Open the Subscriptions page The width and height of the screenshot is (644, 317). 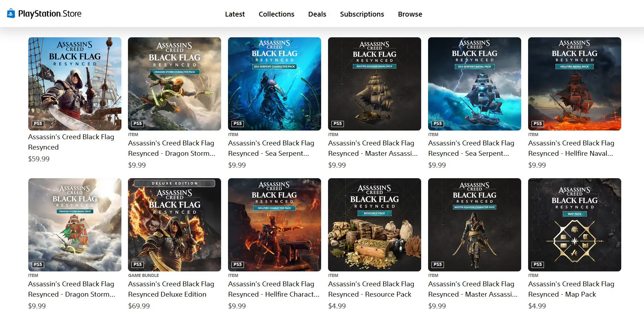[x=362, y=14]
